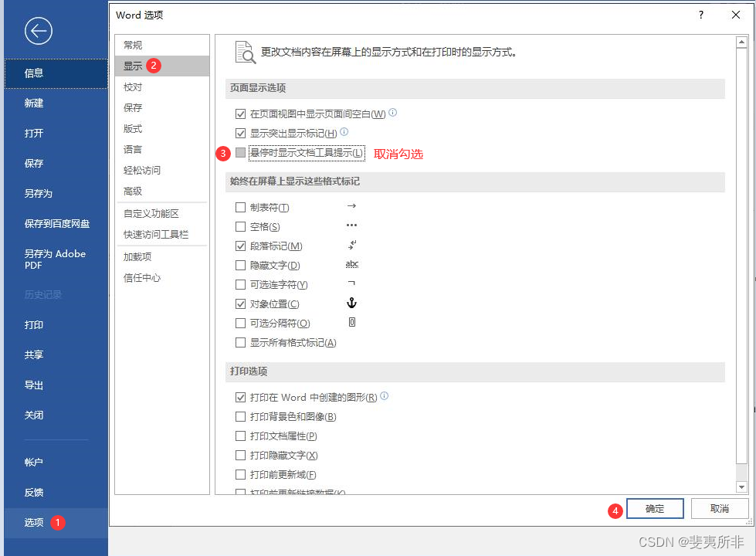Screen dimensions: 756x556
Task: Open 加载项 options category
Action: click(x=162, y=257)
